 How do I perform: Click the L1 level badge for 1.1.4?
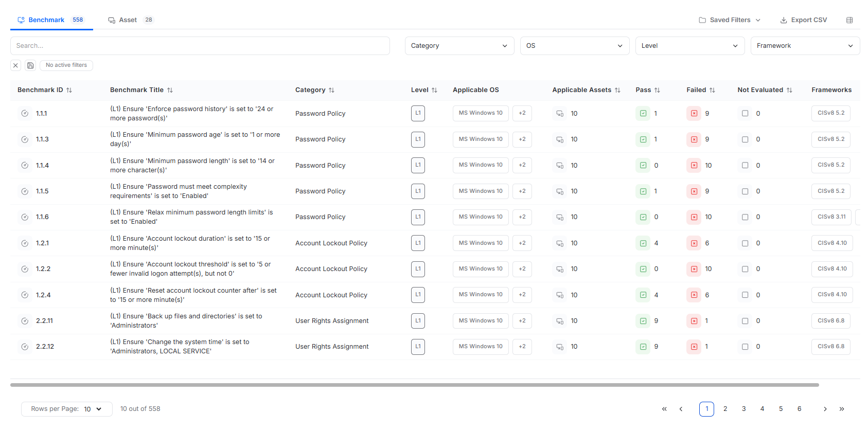(418, 165)
